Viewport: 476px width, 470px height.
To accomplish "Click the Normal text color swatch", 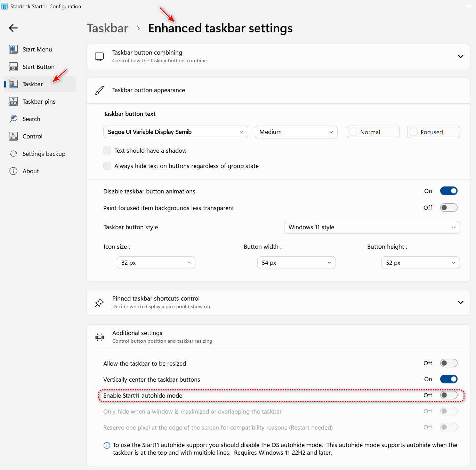I will pyautogui.click(x=353, y=132).
